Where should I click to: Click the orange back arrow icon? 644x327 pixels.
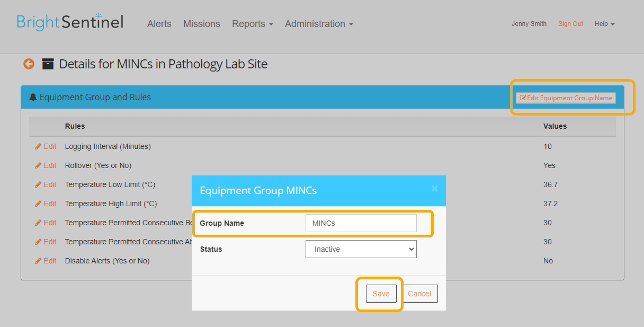pos(29,64)
